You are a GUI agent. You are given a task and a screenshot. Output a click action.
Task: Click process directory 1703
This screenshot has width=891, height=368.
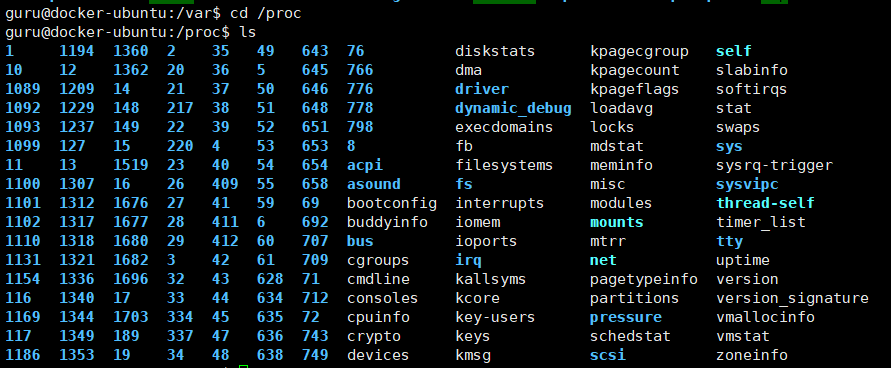point(131,317)
